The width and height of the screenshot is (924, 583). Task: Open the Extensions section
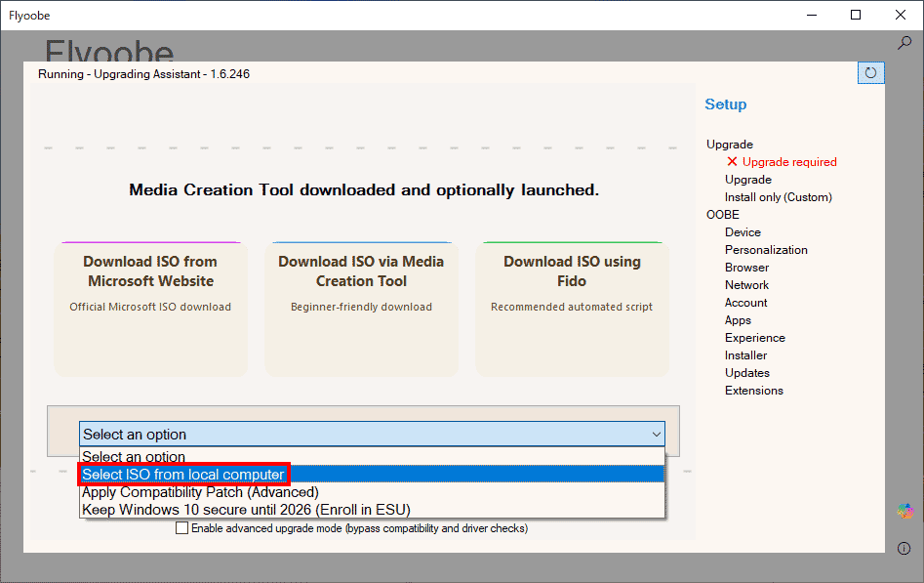(x=753, y=391)
